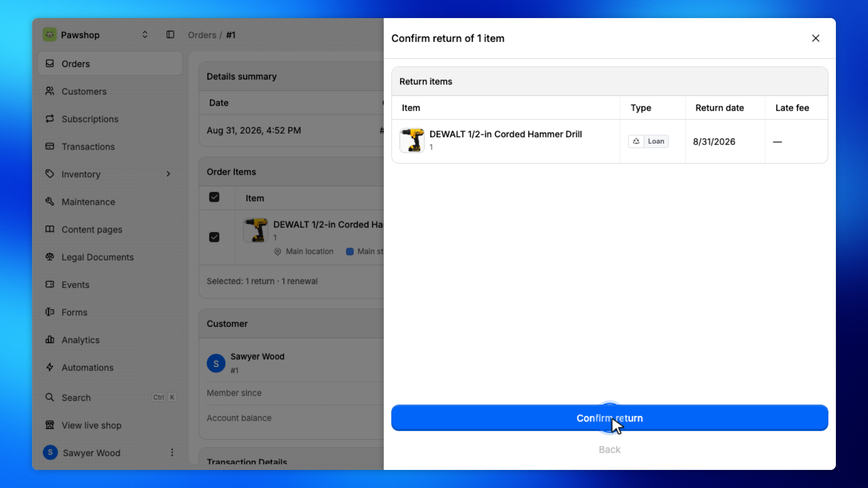Click the Sawyer Wood sidebar avatar

coord(50,452)
